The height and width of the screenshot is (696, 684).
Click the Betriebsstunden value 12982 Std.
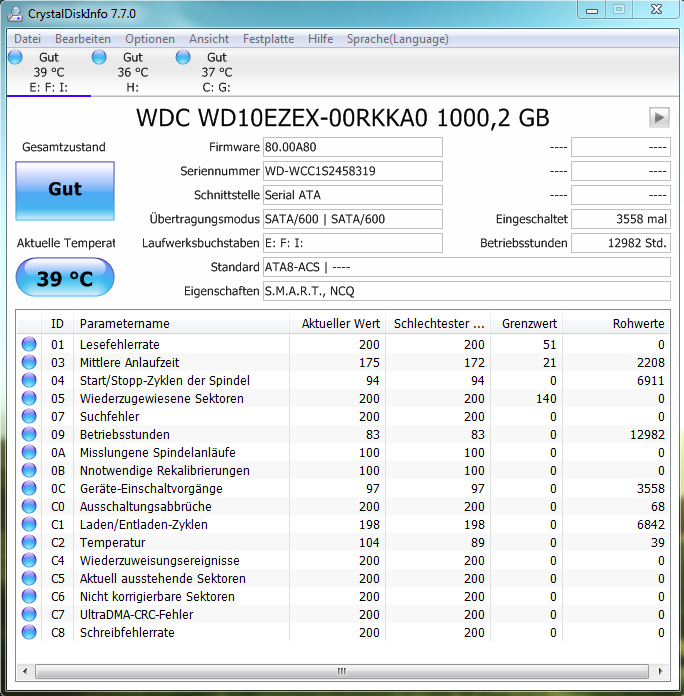(x=621, y=243)
